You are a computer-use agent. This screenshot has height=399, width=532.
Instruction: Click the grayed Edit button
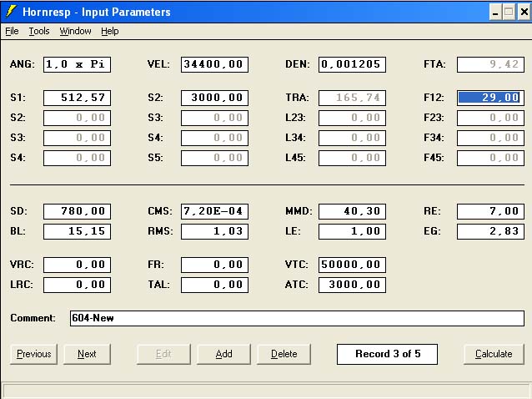pos(163,354)
